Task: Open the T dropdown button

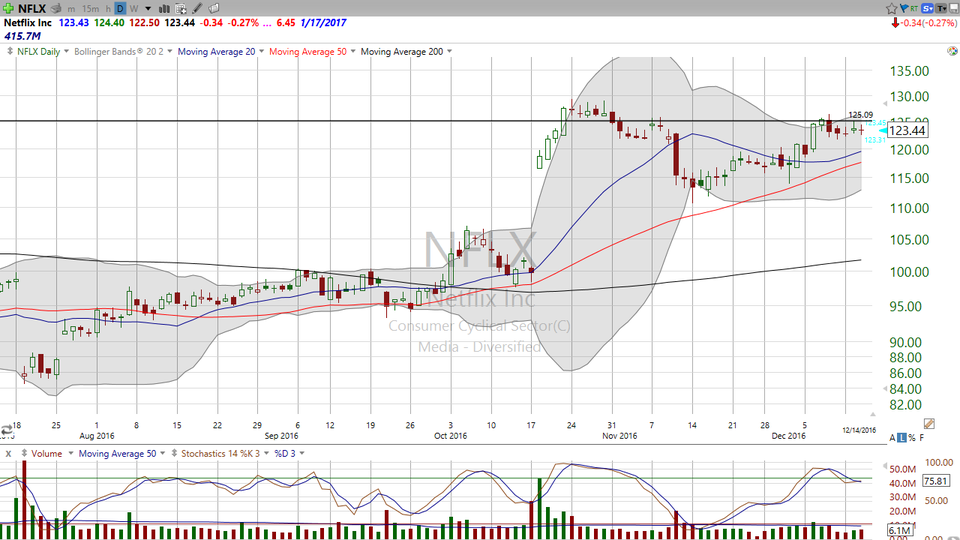Action: (941, 8)
